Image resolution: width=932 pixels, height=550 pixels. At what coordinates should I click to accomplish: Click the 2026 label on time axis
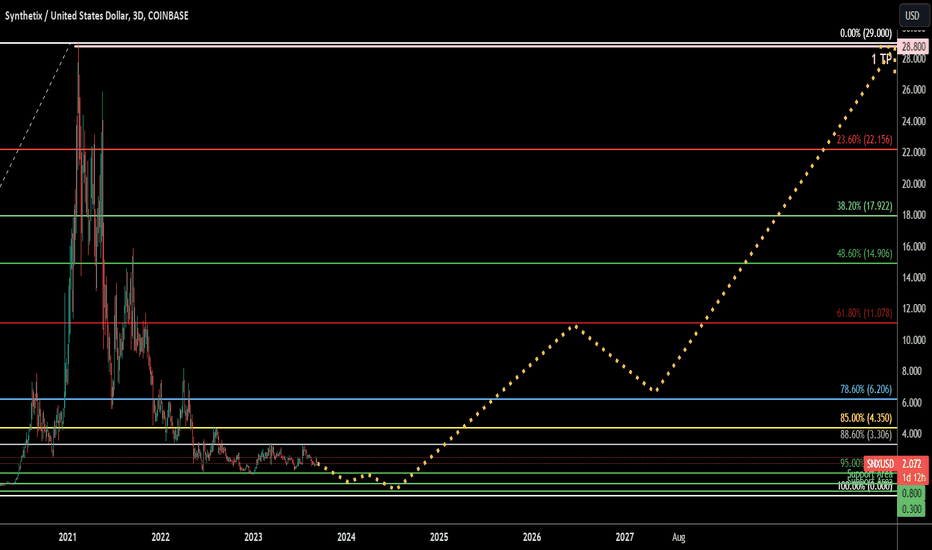(x=532, y=538)
